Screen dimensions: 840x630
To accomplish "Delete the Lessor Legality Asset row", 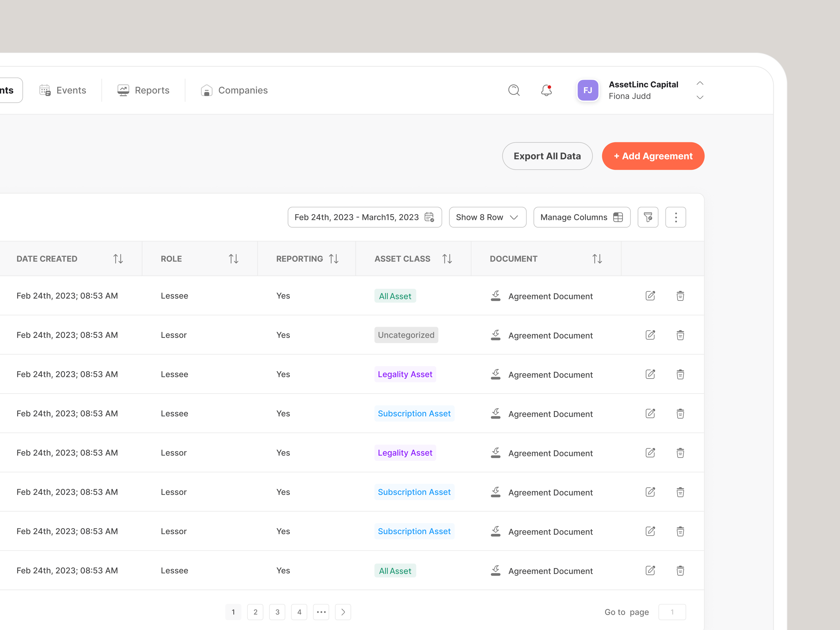I will 680,453.
